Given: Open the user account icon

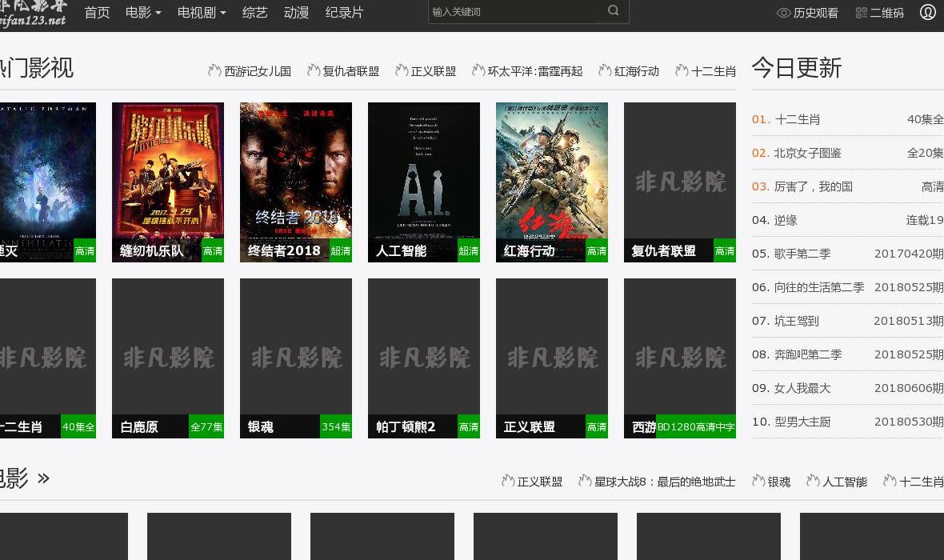Looking at the screenshot, I should click(x=928, y=11).
